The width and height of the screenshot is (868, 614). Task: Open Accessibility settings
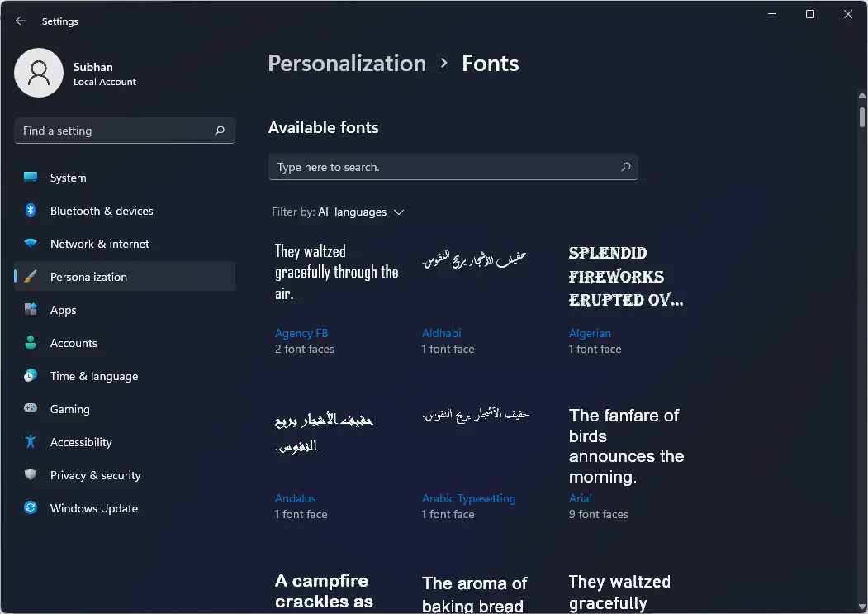30,442
